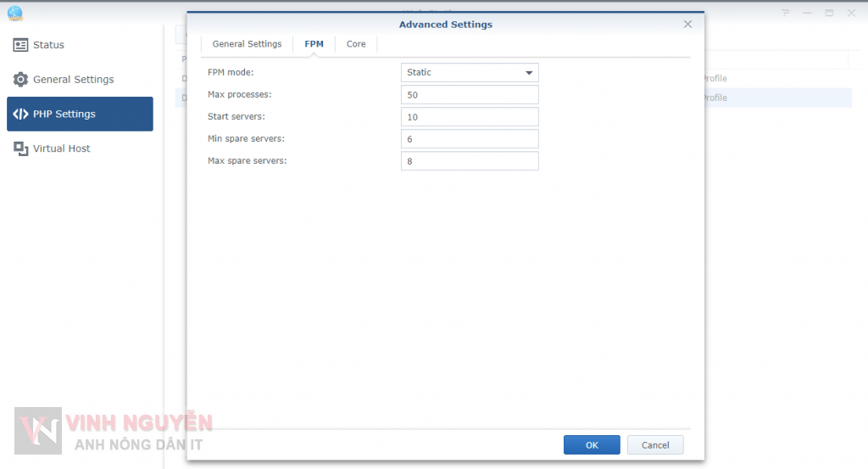This screenshot has height=469, width=868.
Task: Focus the Start servers field
Action: [x=470, y=117]
